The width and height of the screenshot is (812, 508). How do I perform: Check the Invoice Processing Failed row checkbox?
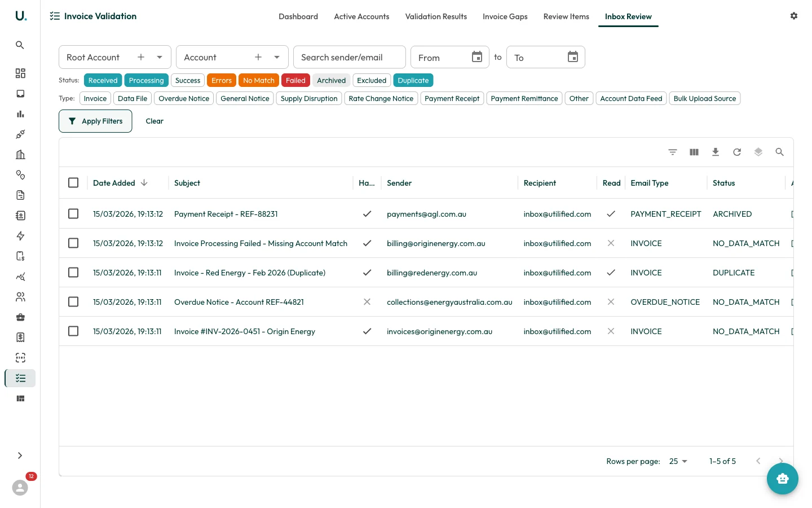coord(73,243)
